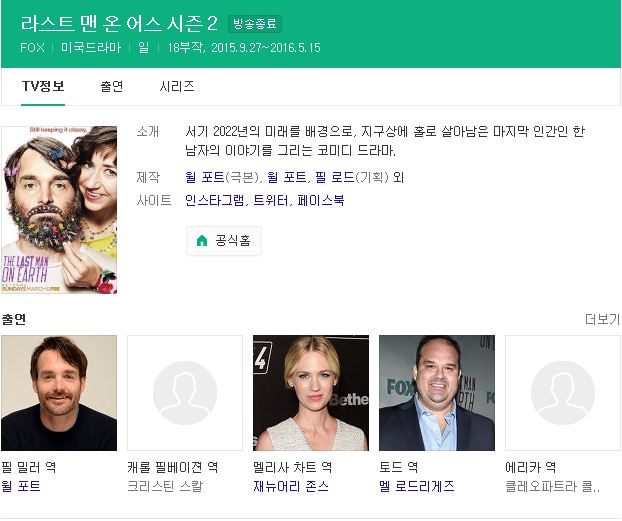
Task: Click the 공식홈 home button
Action: [223, 241]
